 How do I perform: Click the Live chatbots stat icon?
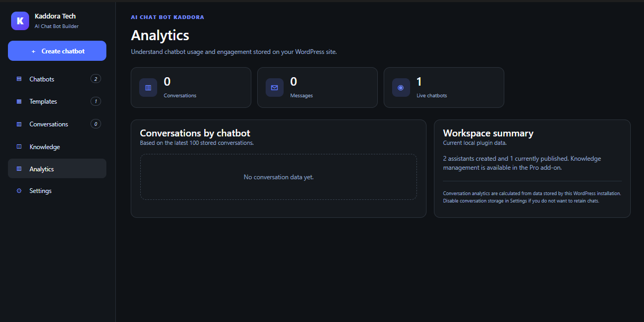tap(401, 88)
